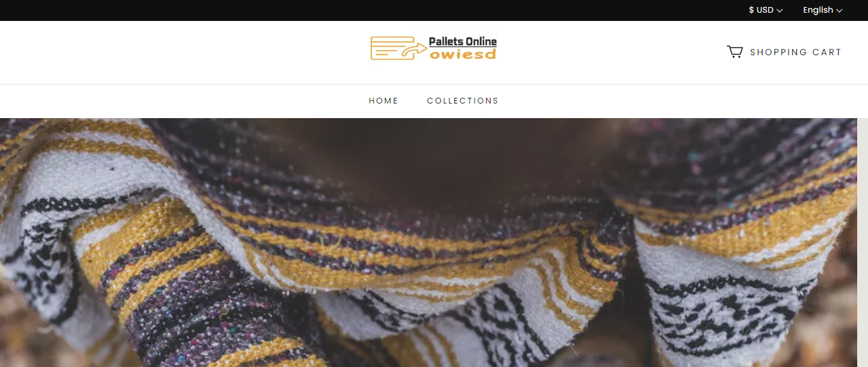
Task: Click the chevron beside English
Action: click(x=839, y=11)
